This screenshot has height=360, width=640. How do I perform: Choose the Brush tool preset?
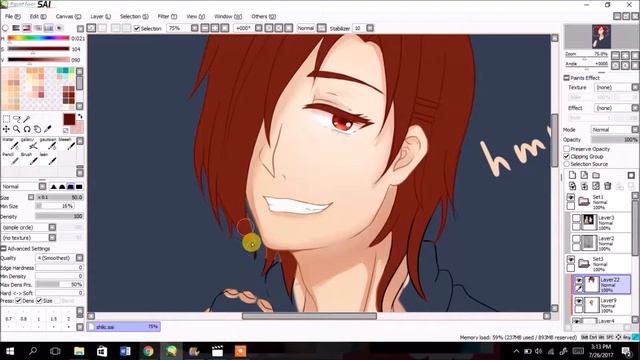tap(29, 159)
